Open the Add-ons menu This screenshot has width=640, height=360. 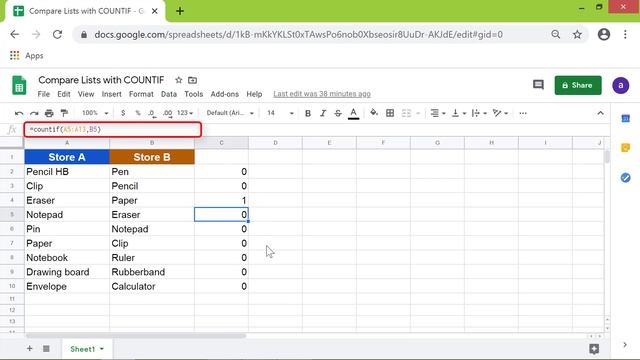[224, 94]
